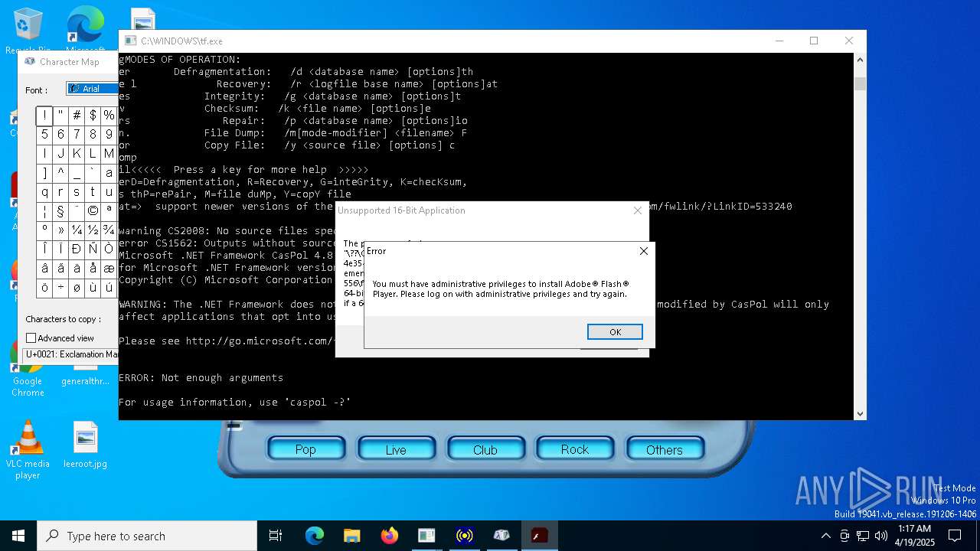980x551 pixels.
Task: Launch Microsoft Edge from the taskbar
Action: (315, 536)
